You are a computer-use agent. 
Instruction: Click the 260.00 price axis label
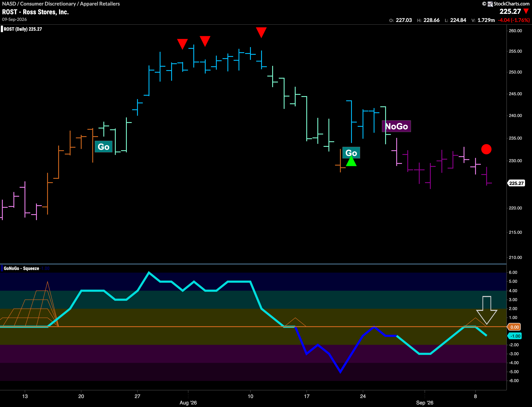[515, 31]
